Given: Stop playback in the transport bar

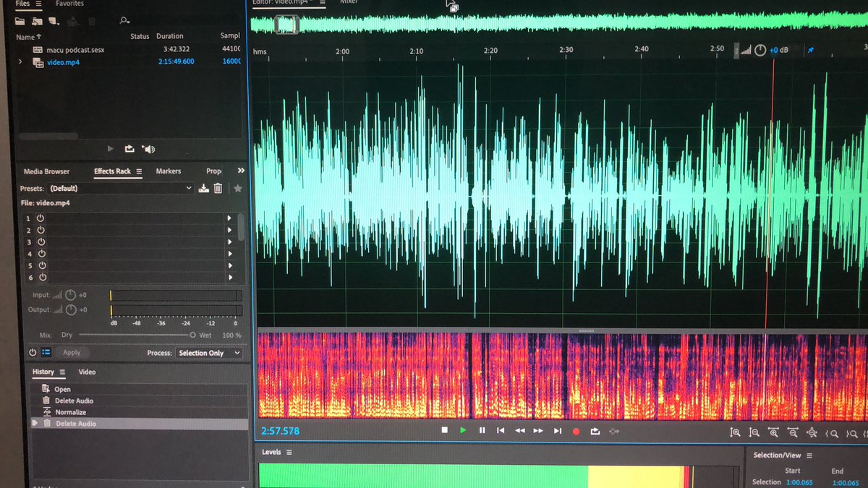Looking at the screenshot, I should pyautogui.click(x=444, y=430).
